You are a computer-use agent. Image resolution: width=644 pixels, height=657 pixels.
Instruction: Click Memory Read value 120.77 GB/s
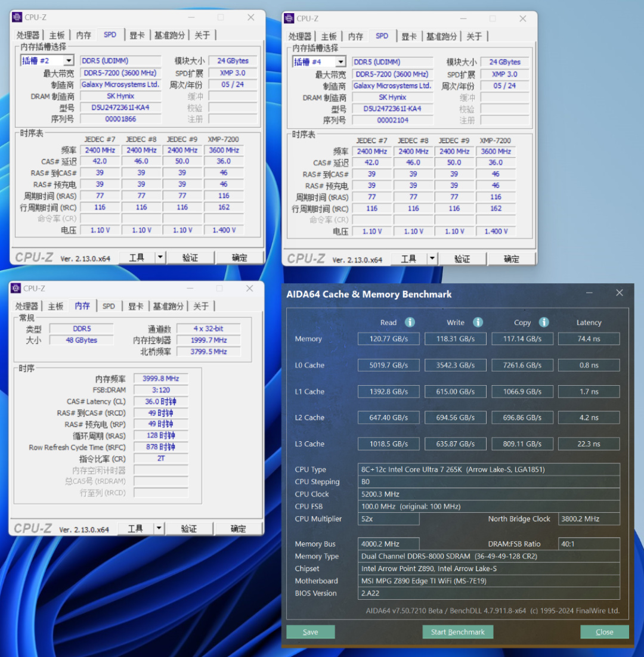388,339
